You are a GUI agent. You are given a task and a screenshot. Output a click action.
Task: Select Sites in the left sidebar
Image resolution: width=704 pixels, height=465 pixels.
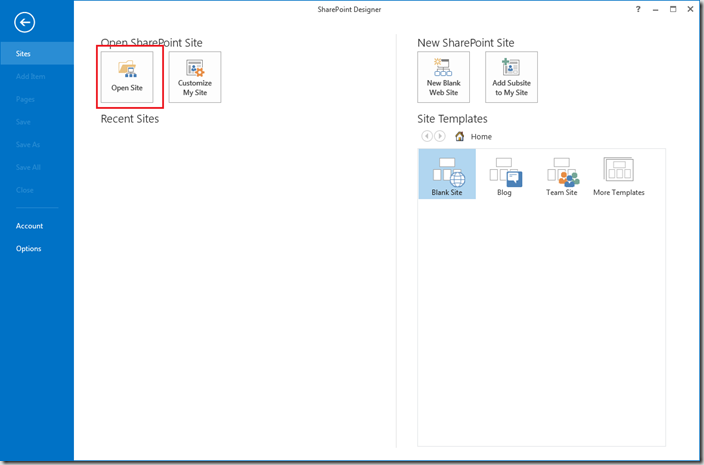(x=37, y=53)
